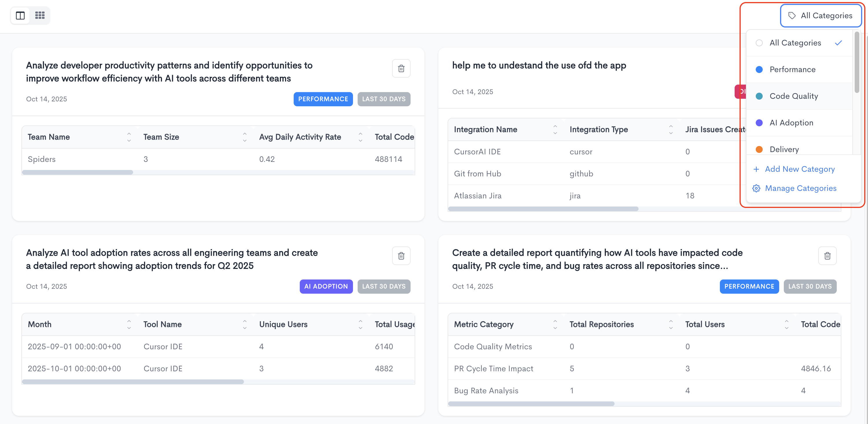Click the category dropdown vertical scrollbar
The width and height of the screenshot is (868, 424).
coord(856,62)
